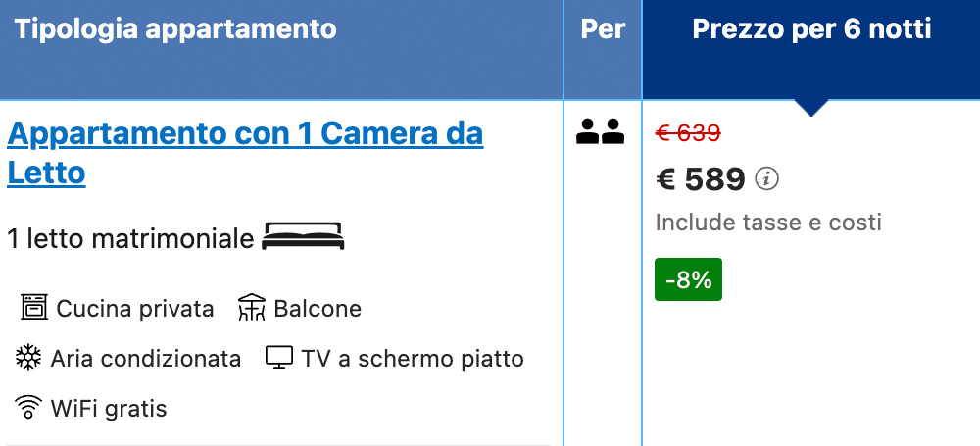Screen dimensions: 980x446
Task: Click the green -8% discount badge
Action: [x=688, y=279]
